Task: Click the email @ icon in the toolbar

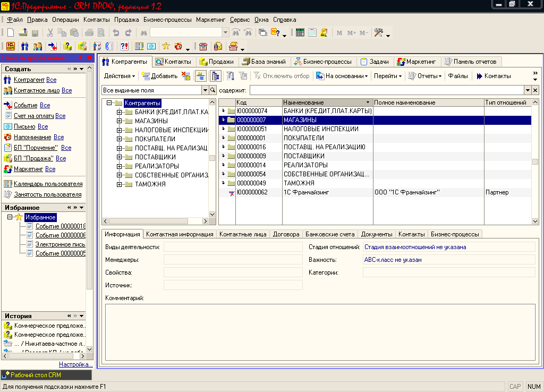Action: (x=151, y=46)
